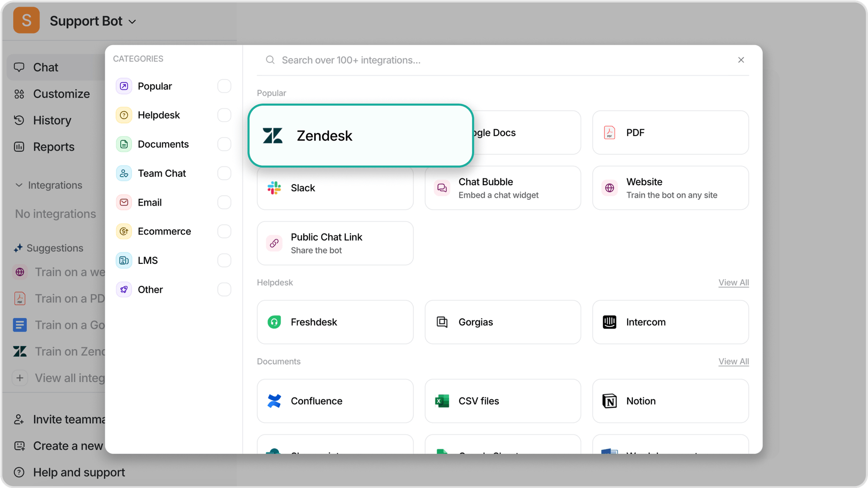Image resolution: width=868 pixels, height=488 pixels.
Task: Select the Google Docs integration card
Action: (527, 133)
